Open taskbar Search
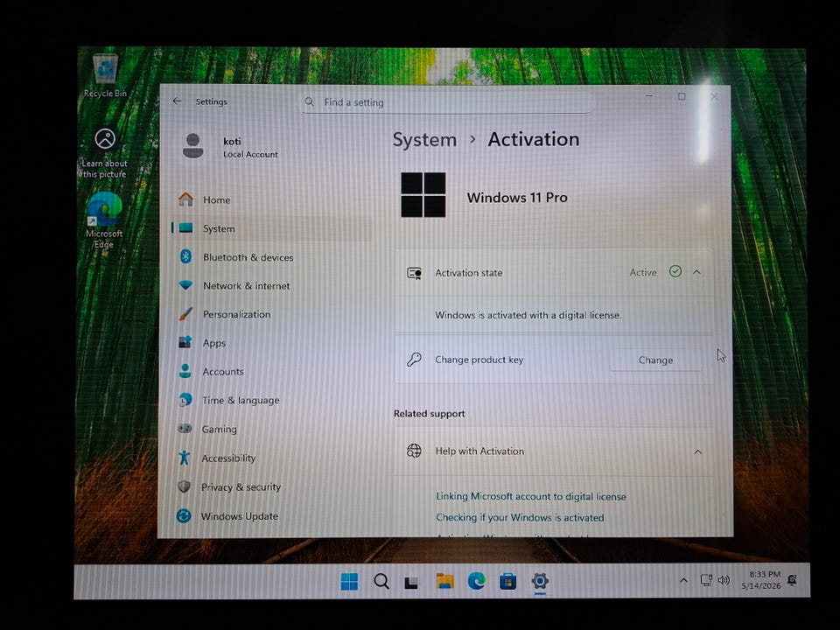This screenshot has width=840, height=630. 381,581
